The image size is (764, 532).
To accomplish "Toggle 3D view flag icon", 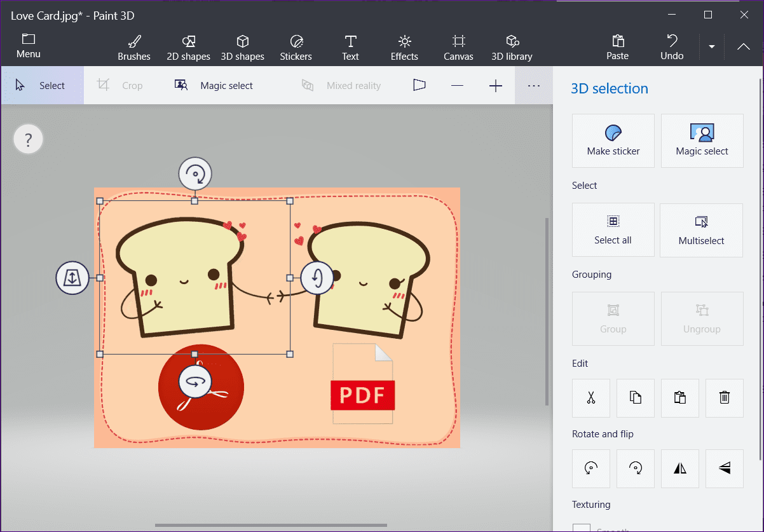I will pyautogui.click(x=419, y=85).
